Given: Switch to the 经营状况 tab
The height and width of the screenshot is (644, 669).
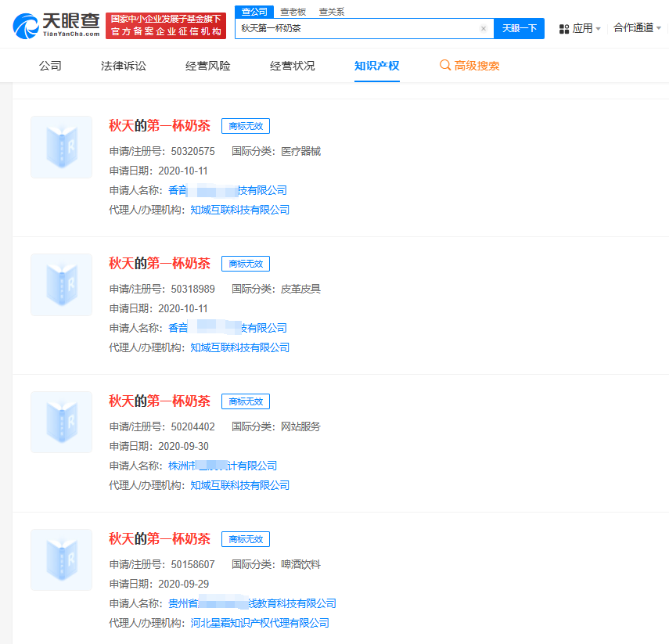Looking at the screenshot, I should click(291, 67).
